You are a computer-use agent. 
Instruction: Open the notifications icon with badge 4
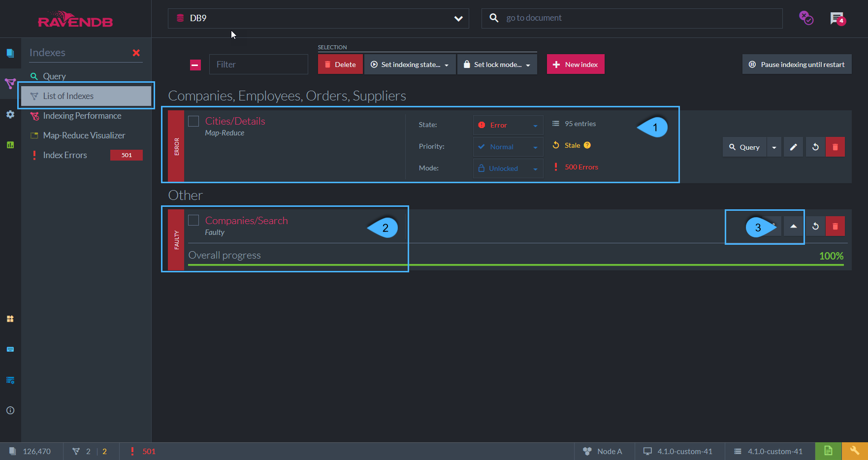click(x=837, y=19)
